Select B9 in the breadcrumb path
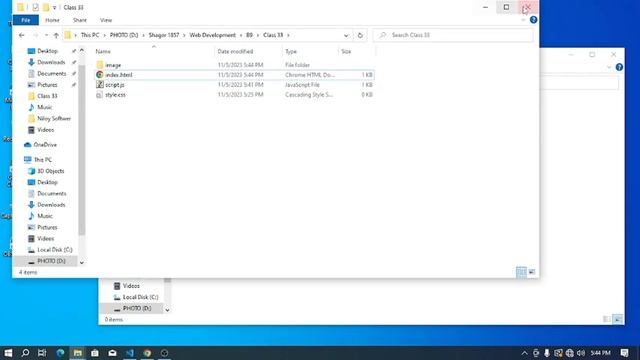The width and height of the screenshot is (640, 360). 249,35
